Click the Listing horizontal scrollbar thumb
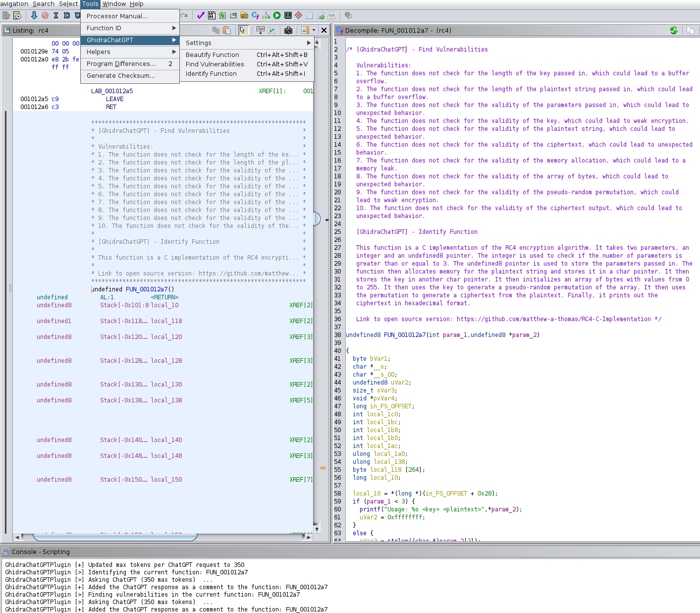Image resolution: width=700 pixels, height=613 pixels. [x=115, y=537]
